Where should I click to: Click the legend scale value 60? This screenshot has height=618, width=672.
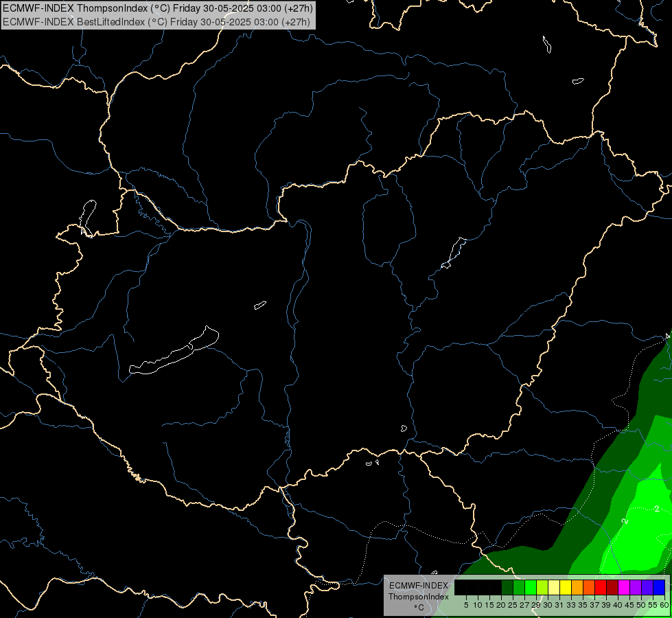664,605
